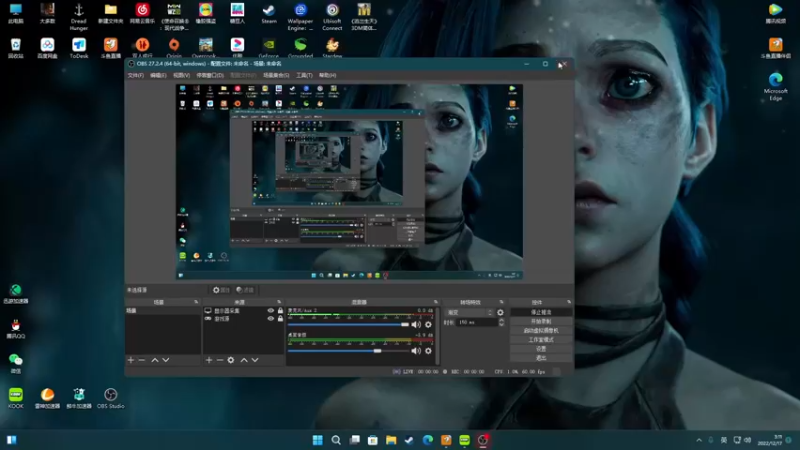Pop out the Audio Mixer dock panel
Image resolution: width=800 pixels, height=450 pixels.
(436, 302)
